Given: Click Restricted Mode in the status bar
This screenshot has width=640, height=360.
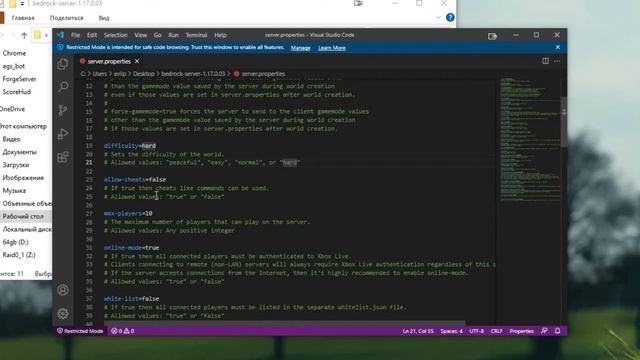Looking at the screenshot, I should pos(80,331).
